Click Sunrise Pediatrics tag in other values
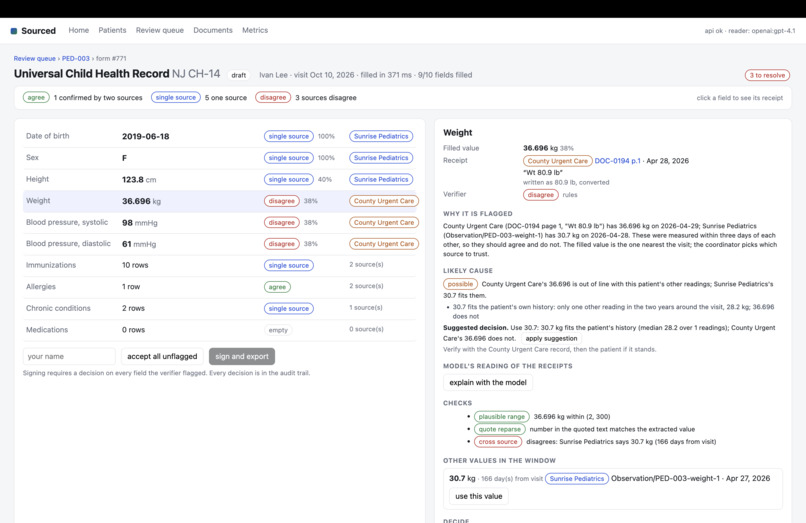 [x=577, y=479]
